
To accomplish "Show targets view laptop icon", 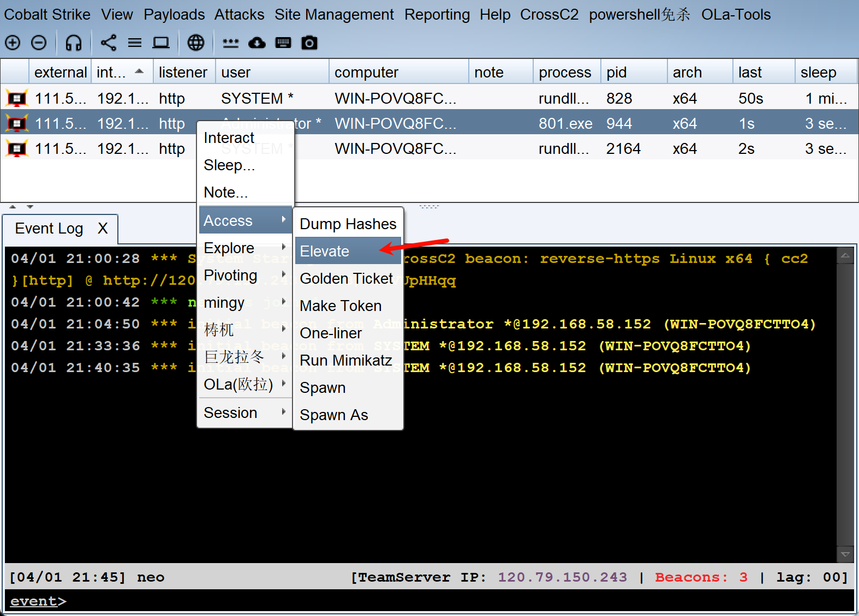I will 161,43.
